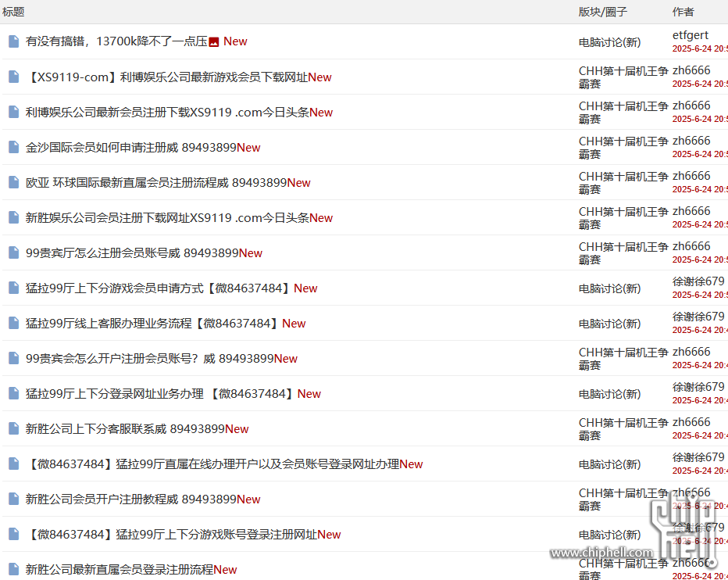Click 版块/圈子 column header

coord(603,12)
